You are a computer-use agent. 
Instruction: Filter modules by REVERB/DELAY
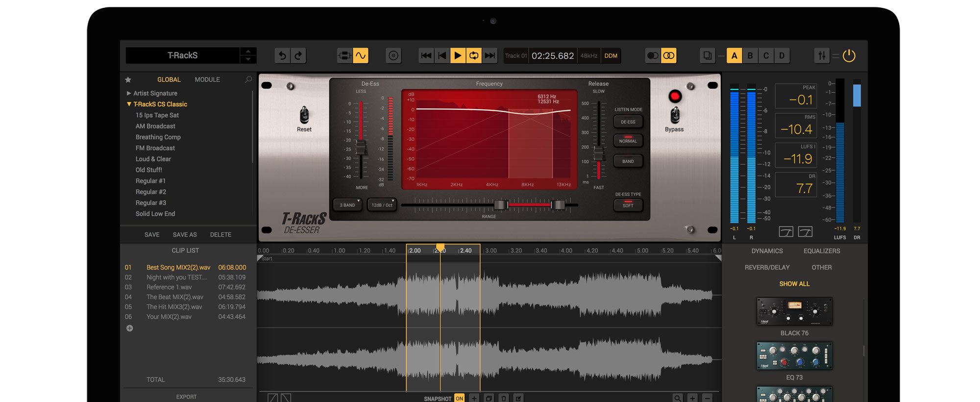pos(767,268)
